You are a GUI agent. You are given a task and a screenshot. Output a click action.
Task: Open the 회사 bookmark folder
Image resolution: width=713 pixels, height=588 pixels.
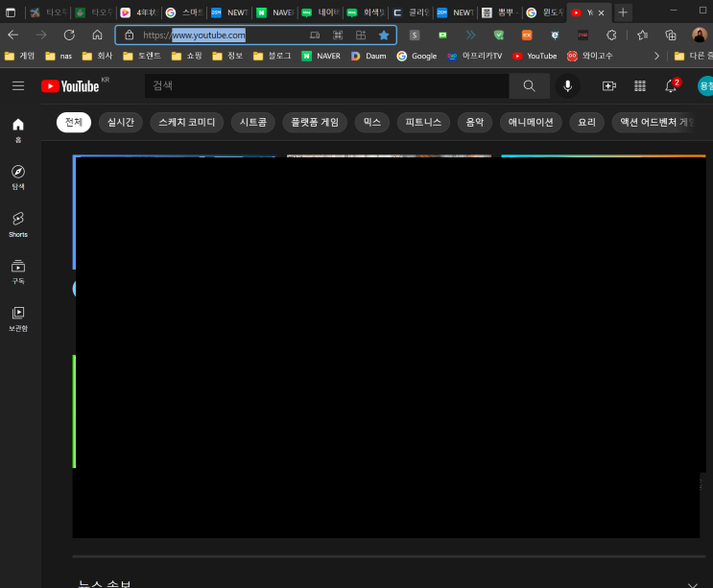[x=97, y=56]
